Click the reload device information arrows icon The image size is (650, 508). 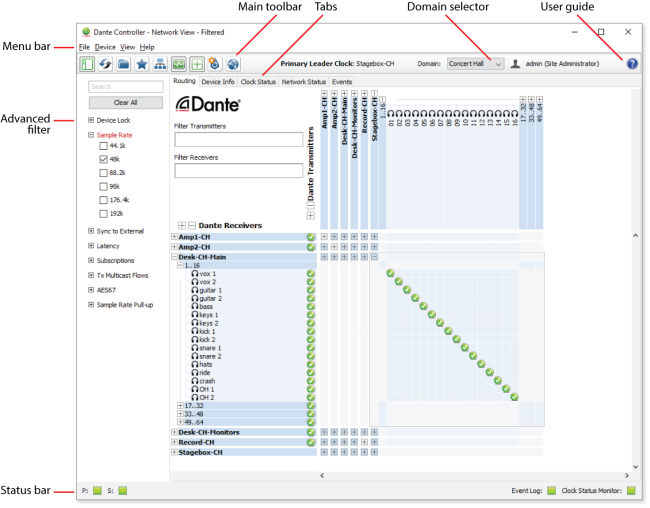[x=105, y=64]
